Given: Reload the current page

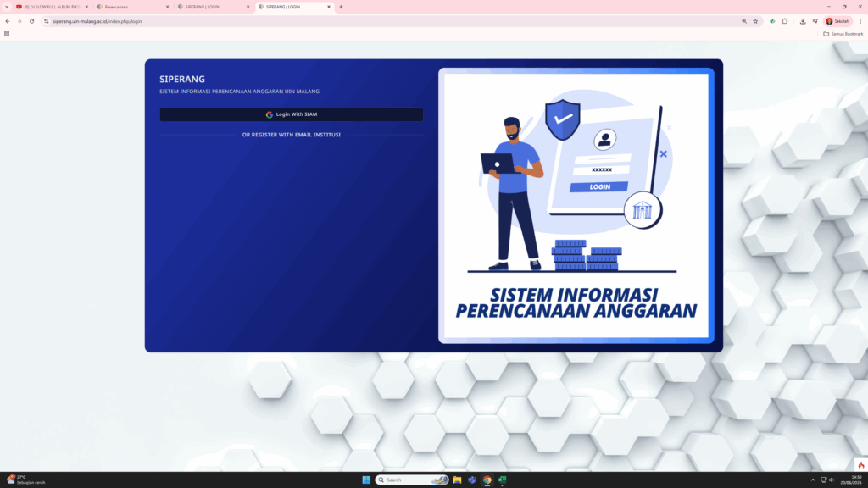Looking at the screenshot, I should click(31, 21).
